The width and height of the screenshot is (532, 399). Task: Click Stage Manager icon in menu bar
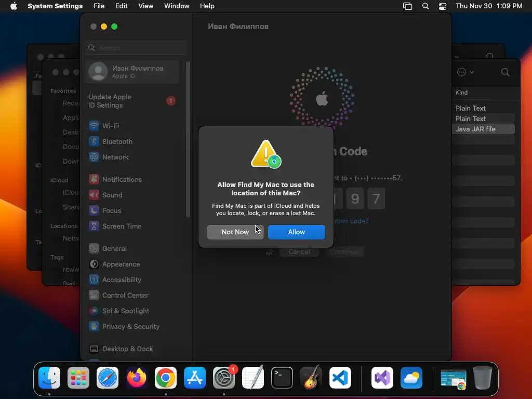pos(407,6)
